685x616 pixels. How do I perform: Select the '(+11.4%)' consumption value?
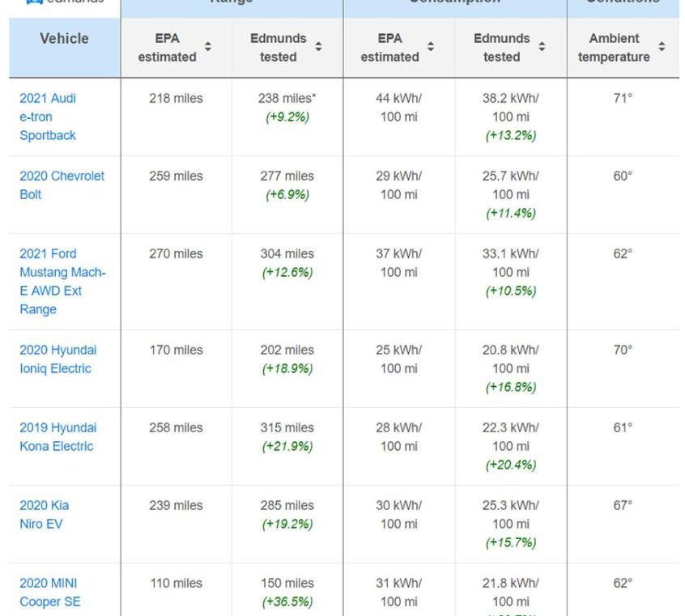pyautogui.click(x=511, y=213)
